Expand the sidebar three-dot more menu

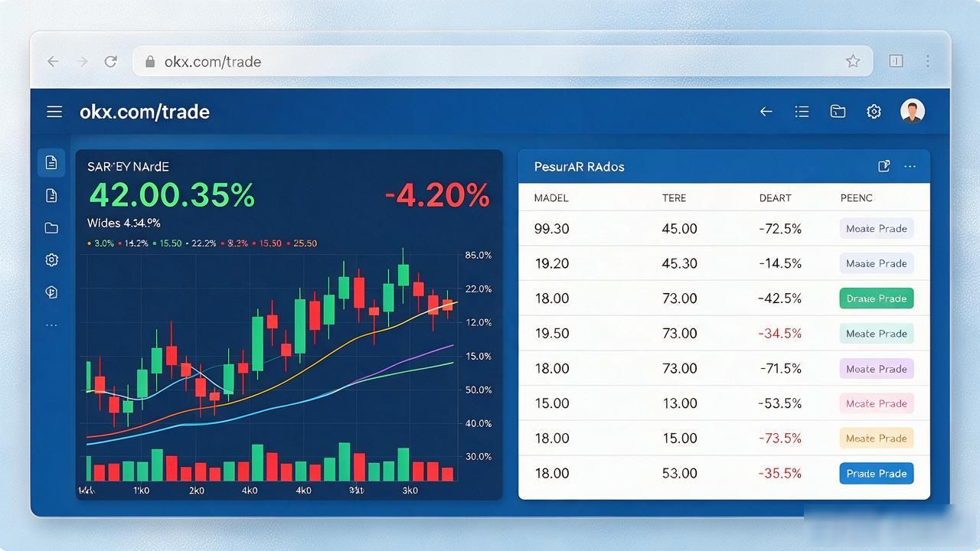pyautogui.click(x=51, y=325)
